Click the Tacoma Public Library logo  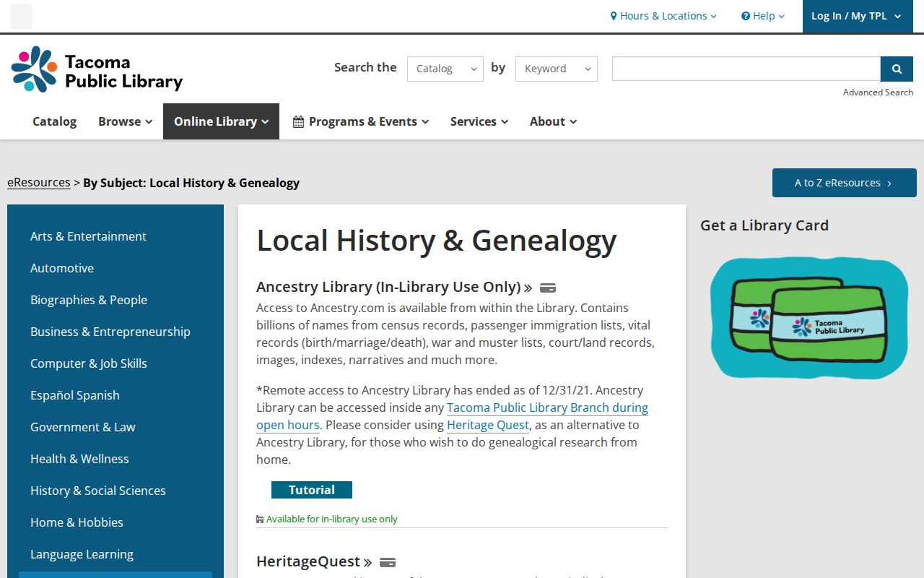(x=97, y=69)
